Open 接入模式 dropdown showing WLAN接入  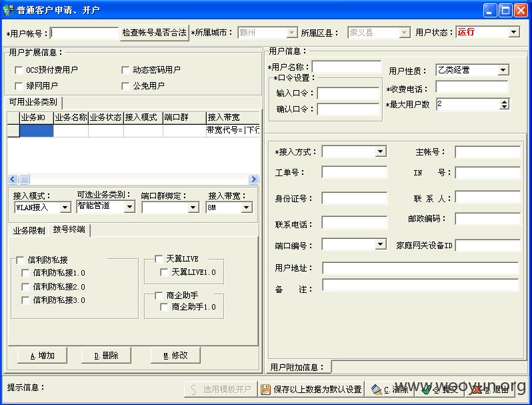click(65, 207)
